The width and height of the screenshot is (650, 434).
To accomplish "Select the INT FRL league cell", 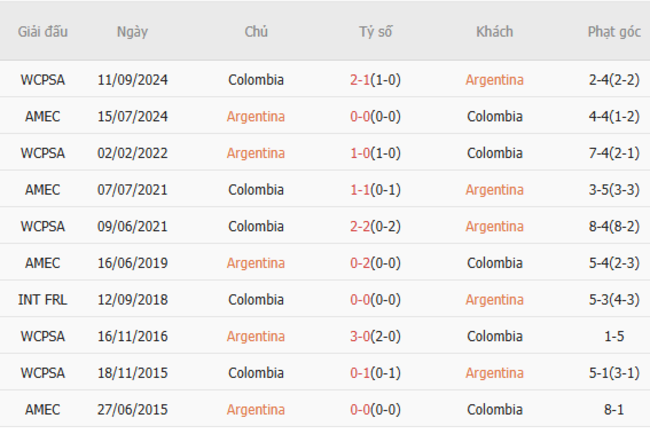I will pyautogui.click(x=43, y=300).
